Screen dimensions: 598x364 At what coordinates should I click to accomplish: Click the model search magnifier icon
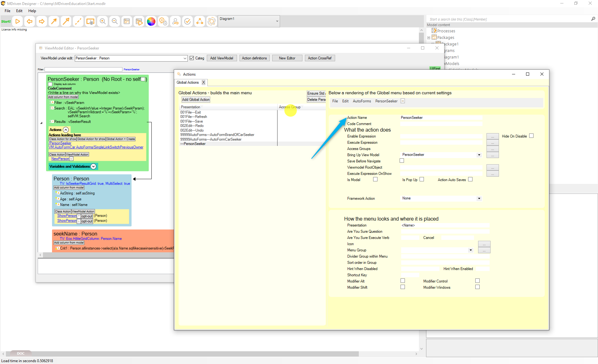click(x=593, y=19)
